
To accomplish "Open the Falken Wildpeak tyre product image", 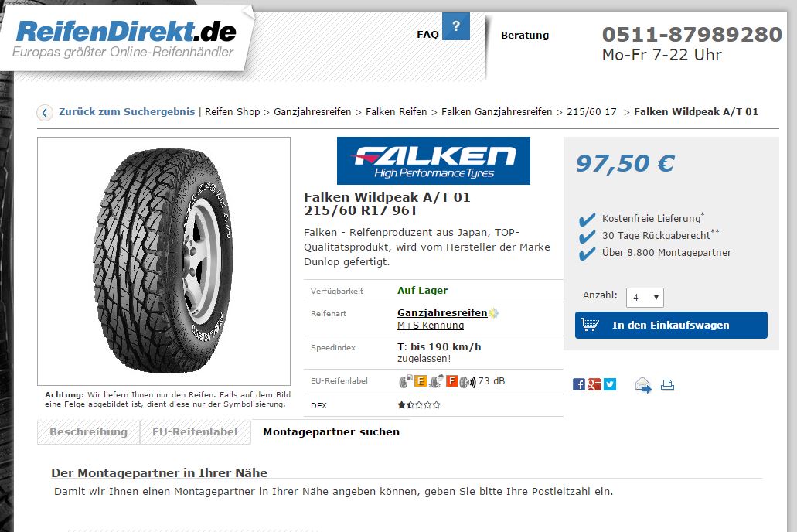I will pos(164,261).
